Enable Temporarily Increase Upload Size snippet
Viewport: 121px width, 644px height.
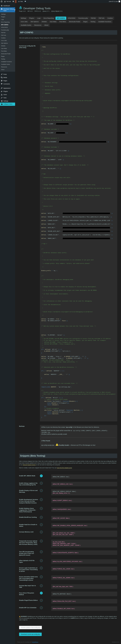(41, 541)
